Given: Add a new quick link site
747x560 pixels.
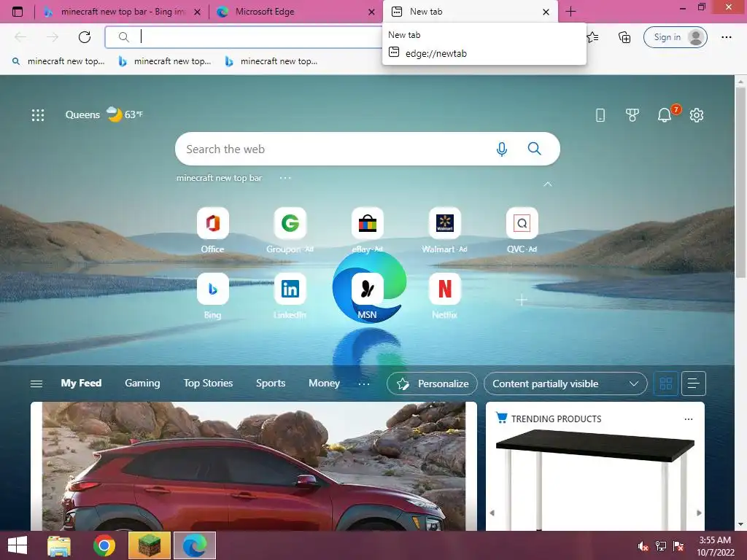Looking at the screenshot, I should (x=522, y=300).
